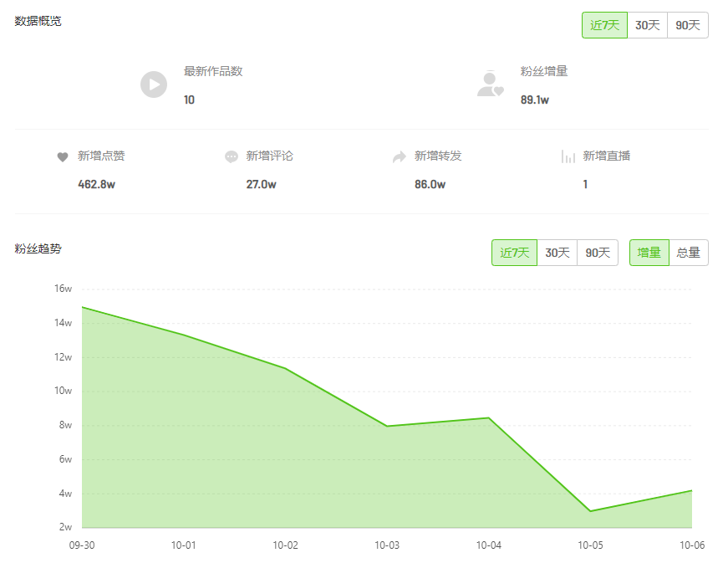Select 近7天 for the 粉丝趋势 chart
Viewport: 728px width, 563px height.
[x=514, y=253]
